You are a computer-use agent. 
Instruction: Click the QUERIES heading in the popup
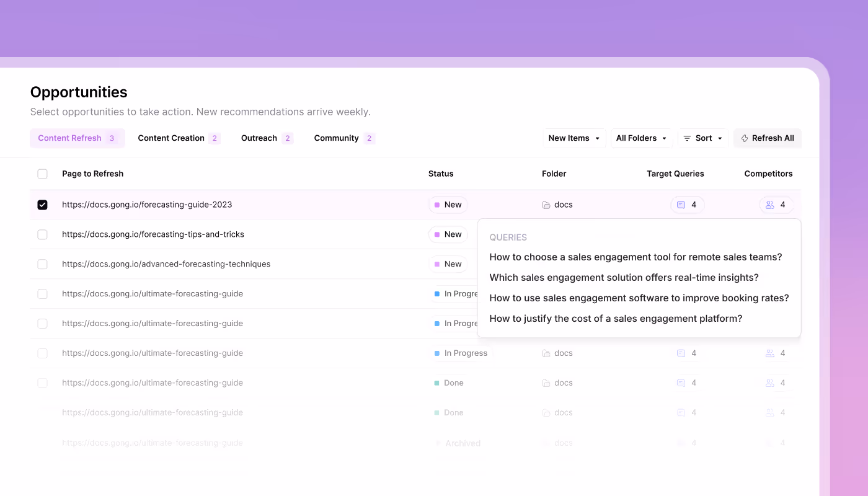point(508,237)
